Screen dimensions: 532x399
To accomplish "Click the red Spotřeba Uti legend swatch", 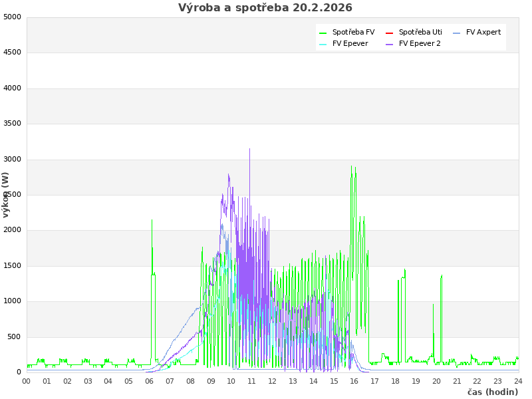I will (390, 33).
